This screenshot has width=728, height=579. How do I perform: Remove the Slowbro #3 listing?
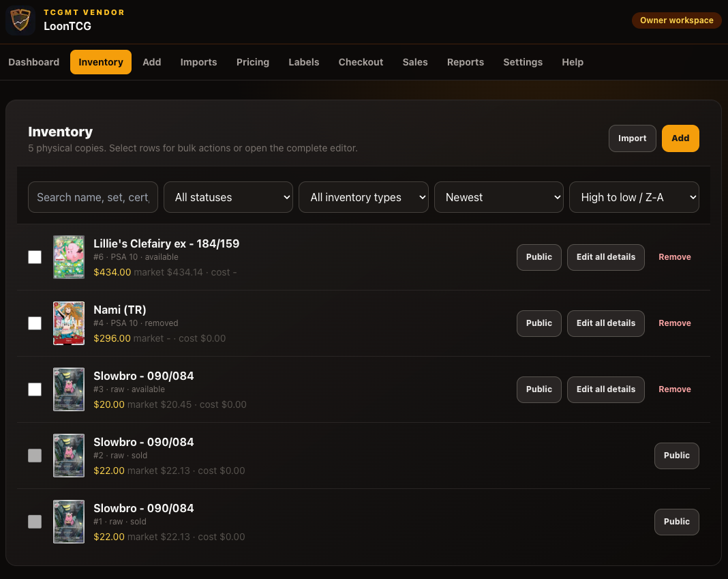coord(675,389)
